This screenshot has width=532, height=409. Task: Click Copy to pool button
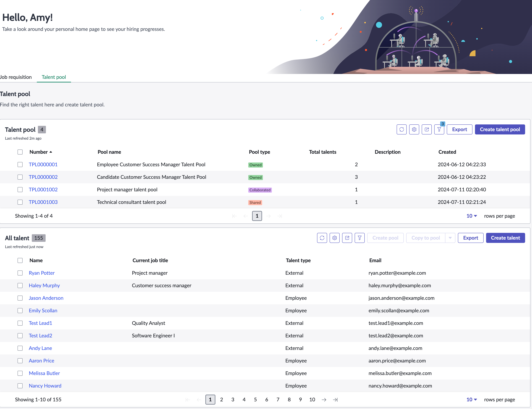(426, 238)
